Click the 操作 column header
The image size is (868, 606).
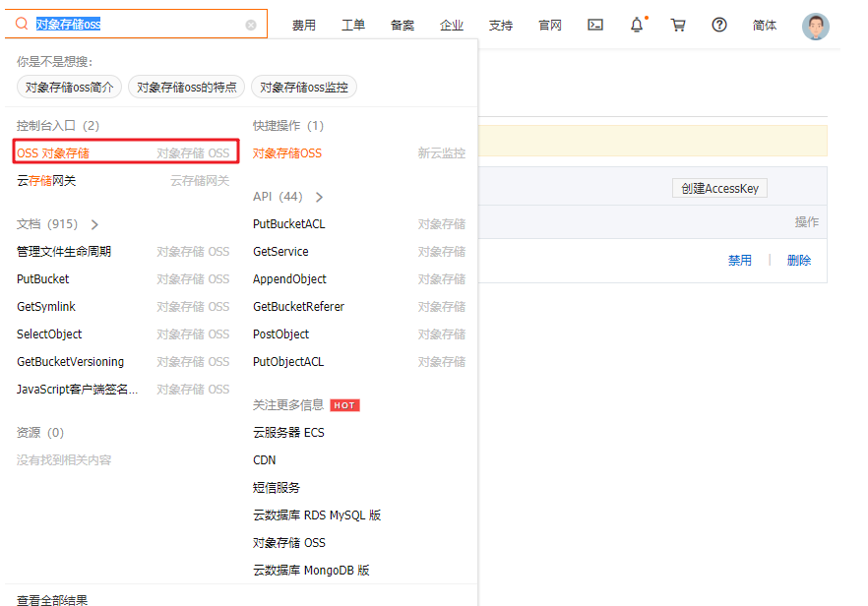(x=807, y=222)
